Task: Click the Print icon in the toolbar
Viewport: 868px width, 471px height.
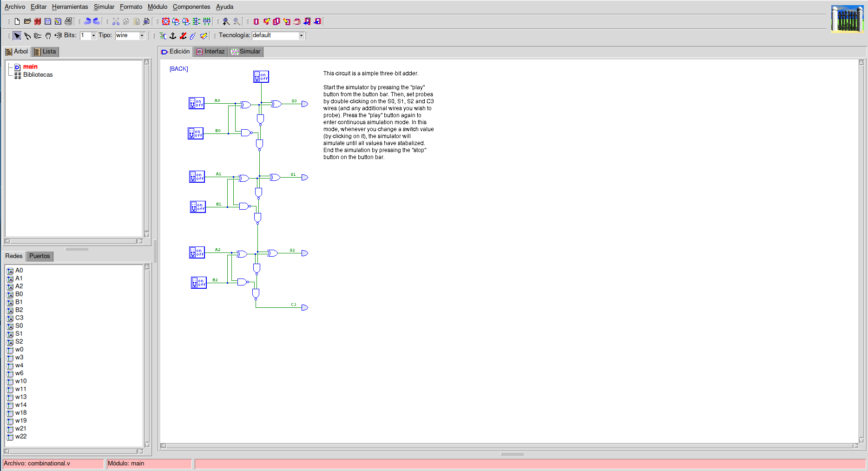Action: 68,21
